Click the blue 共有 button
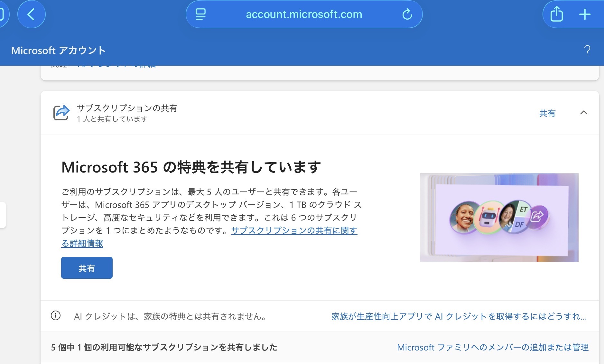604x364 pixels. click(x=87, y=268)
